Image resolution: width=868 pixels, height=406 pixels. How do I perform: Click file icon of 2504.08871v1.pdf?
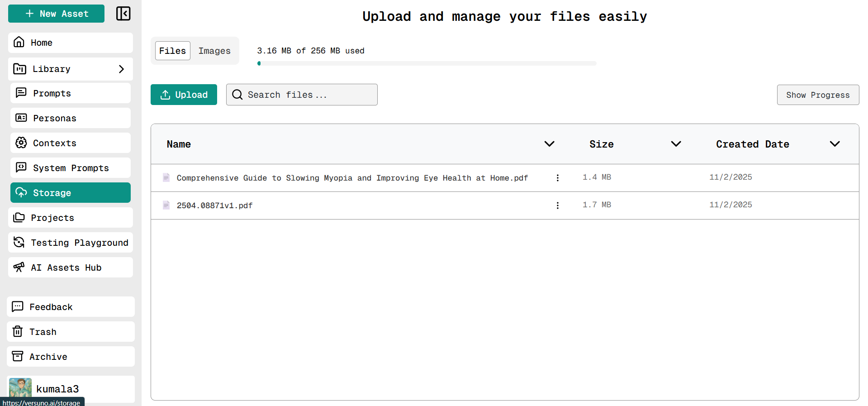tap(166, 205)
